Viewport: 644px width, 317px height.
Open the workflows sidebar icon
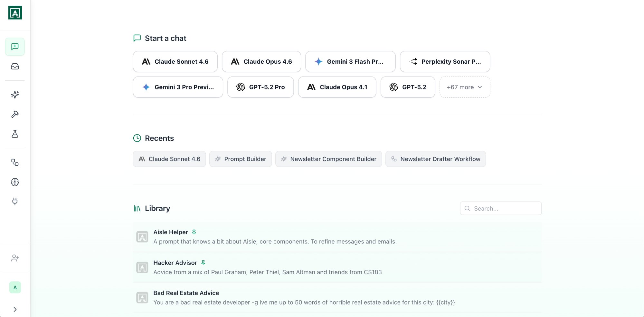click(15, 162)
